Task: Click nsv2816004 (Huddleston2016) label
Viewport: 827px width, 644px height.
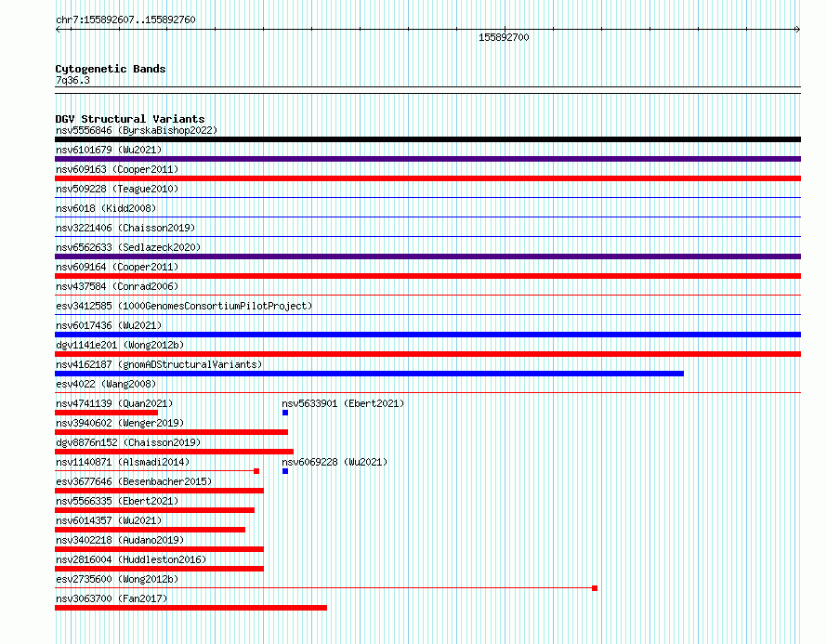Action: (131, 559)
